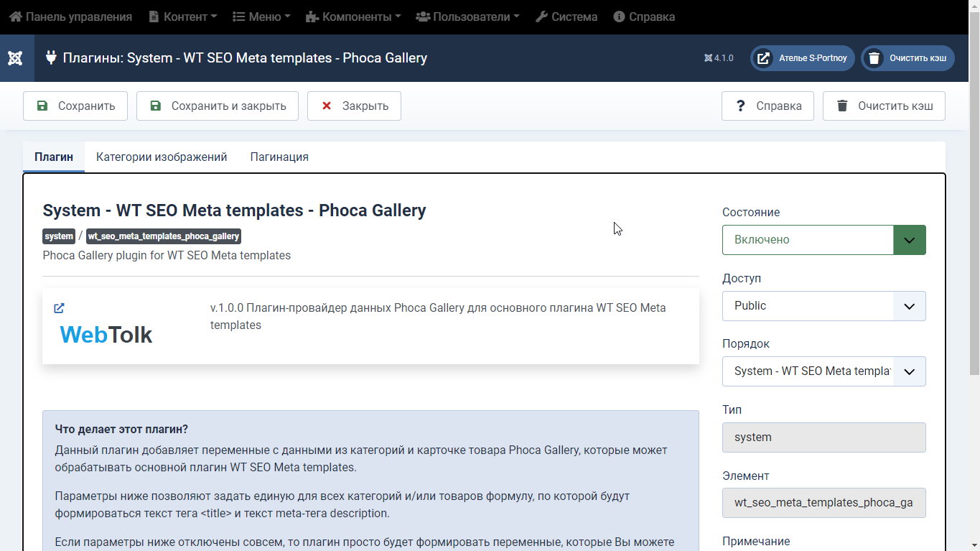980x551 pixels.
Task: Click the Joomla logo icon
Action: click(15, 58)
